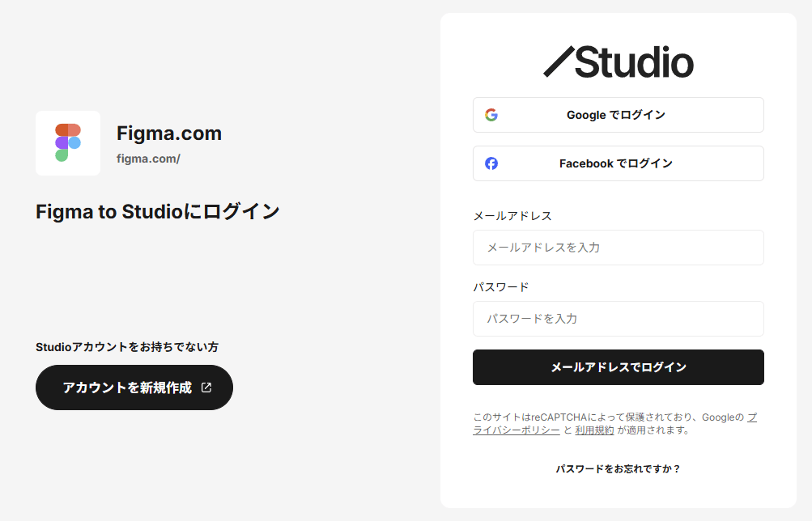Open the プライバシーポリシー link
Image resolution: width=812 pixels, height=521 pixels.
pyautogui.click(x=517, y=430)
